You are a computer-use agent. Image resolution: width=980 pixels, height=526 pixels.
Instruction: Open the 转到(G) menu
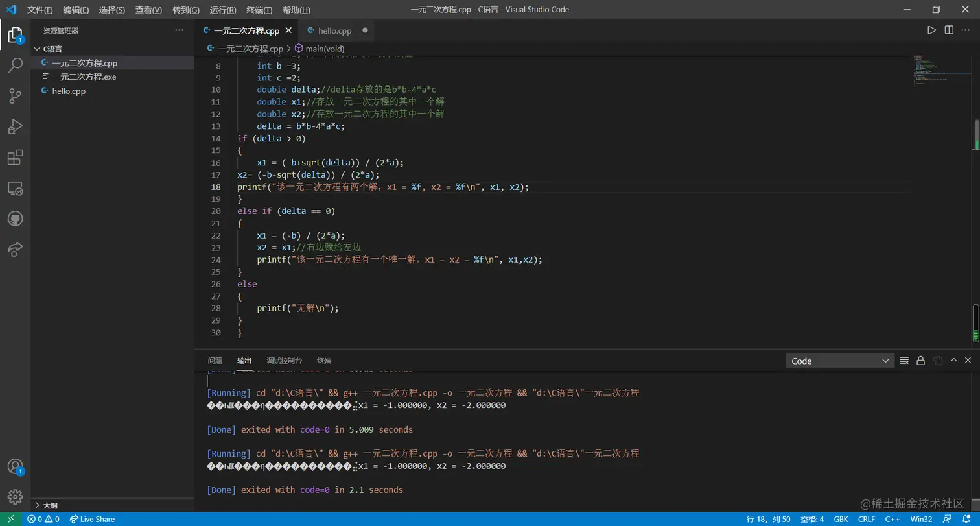(186, 10)
